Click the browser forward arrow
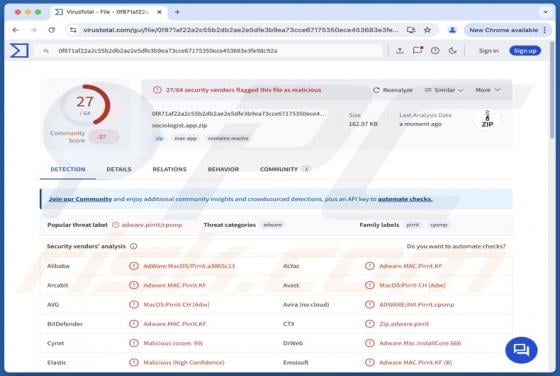This screenshot has height=376, width=560. (x=33, y=30)
